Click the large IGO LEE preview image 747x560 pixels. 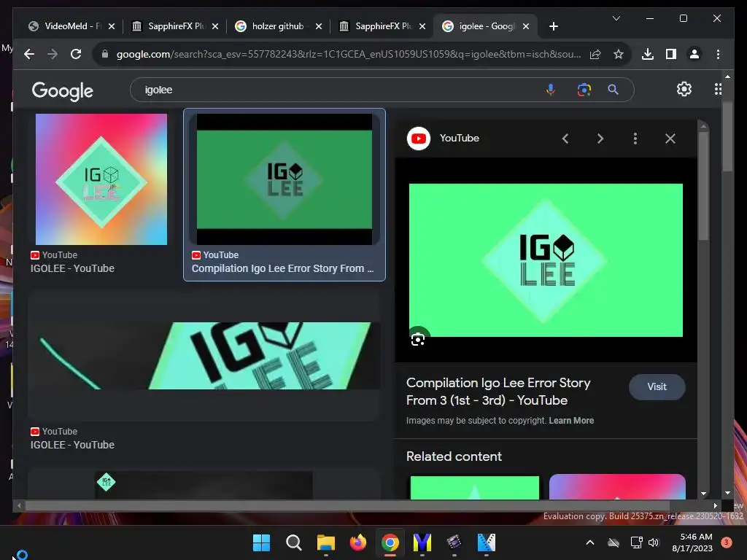pyautogui.click(x=546, y=260)
